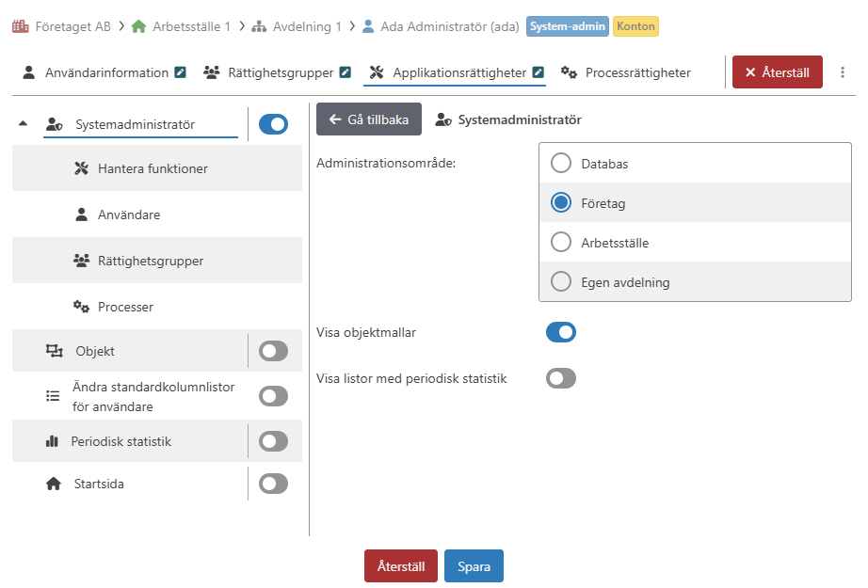Click the Spara button
Image resolution: width=868 pixels, height=588 pixels.
(474, 565)
